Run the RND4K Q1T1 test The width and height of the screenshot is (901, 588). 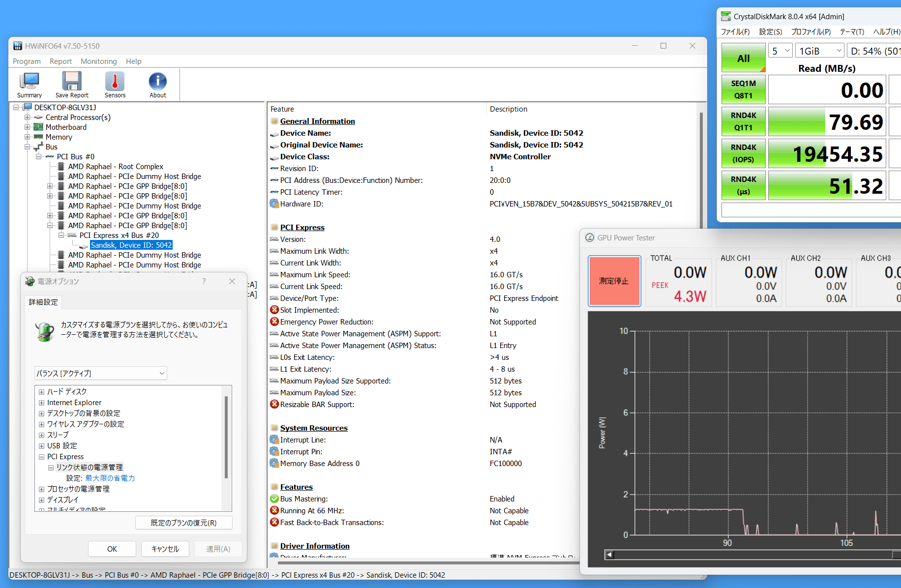[x=743, y=121]
